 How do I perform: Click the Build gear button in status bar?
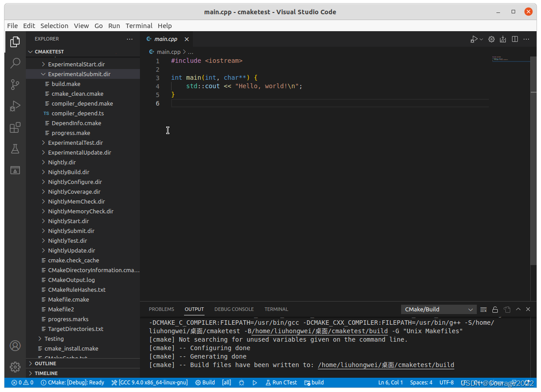[205, 383]
